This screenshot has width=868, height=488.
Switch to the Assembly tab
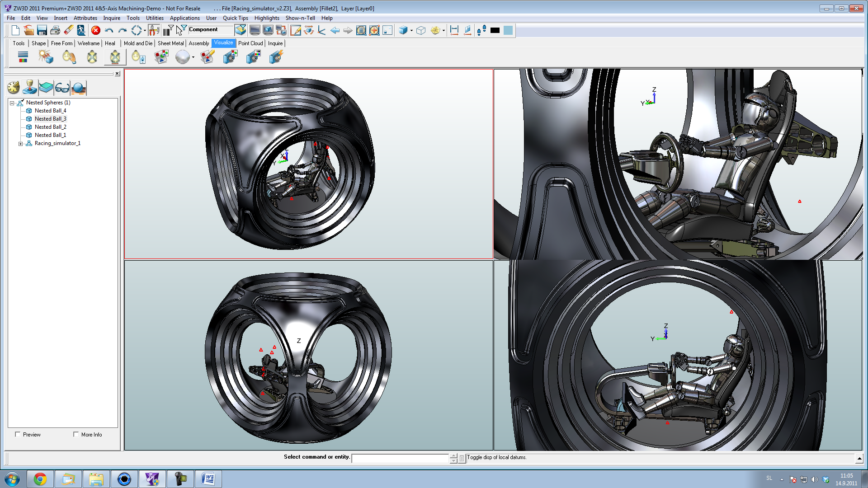point(198,43)
